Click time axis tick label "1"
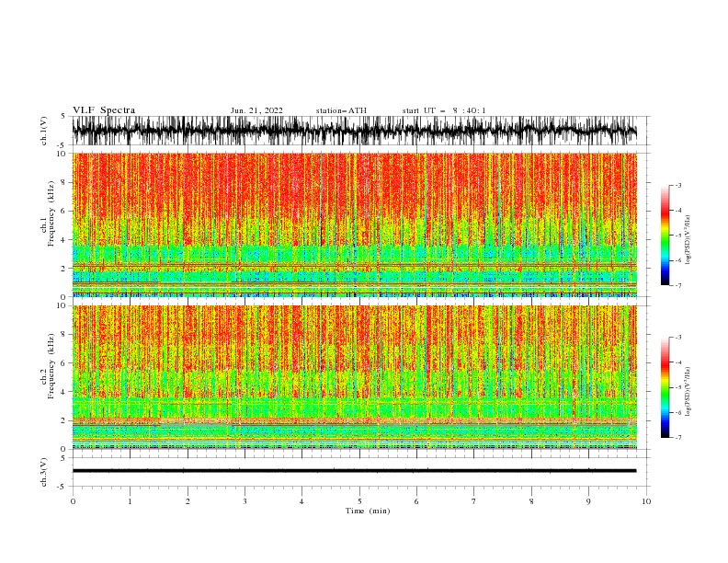 click(x=130, y=501)
